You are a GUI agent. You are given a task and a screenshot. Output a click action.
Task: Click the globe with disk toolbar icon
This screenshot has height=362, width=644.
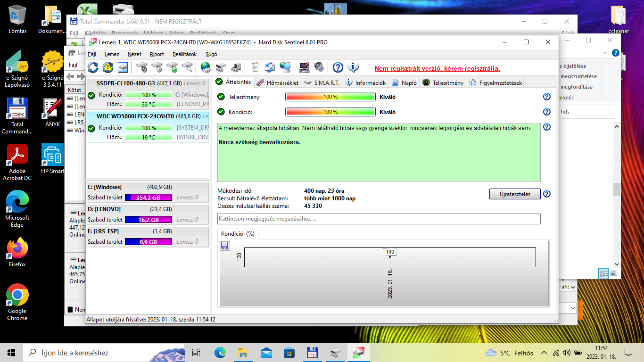tap(206, 67)
